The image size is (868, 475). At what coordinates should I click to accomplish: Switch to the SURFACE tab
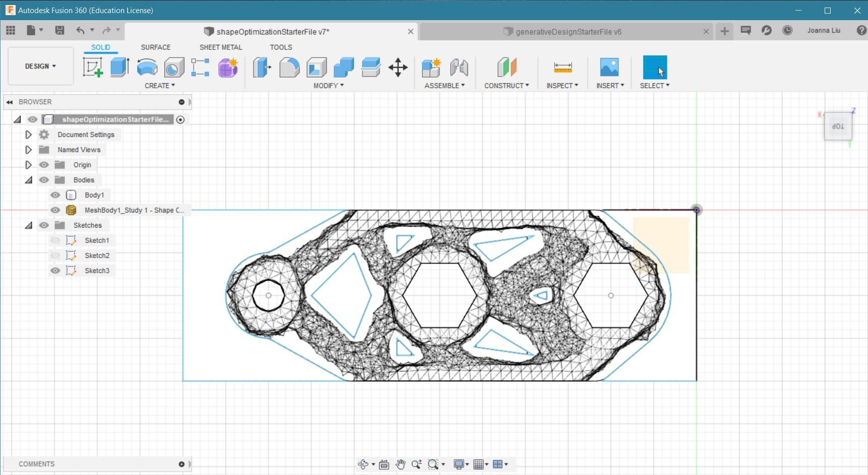156,47
